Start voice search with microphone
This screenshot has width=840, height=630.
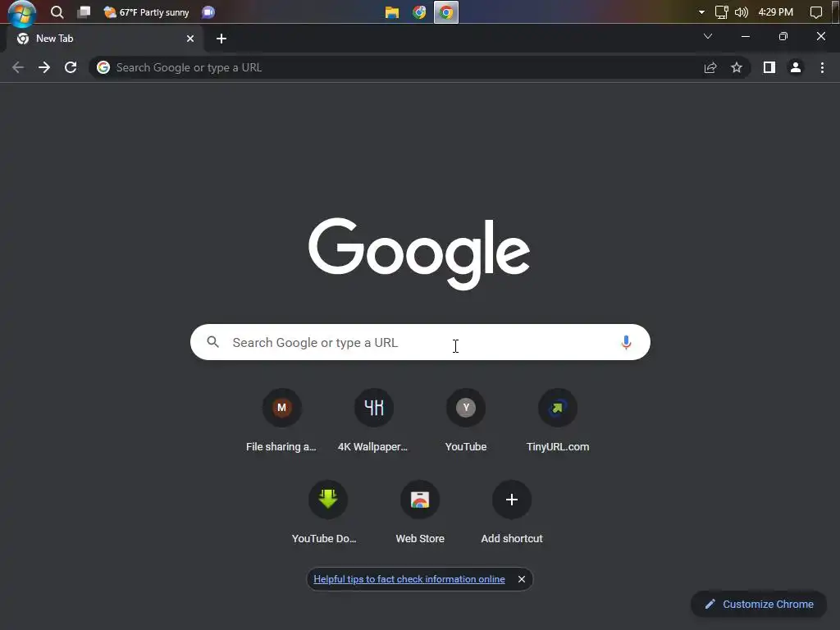pos(626,342)
